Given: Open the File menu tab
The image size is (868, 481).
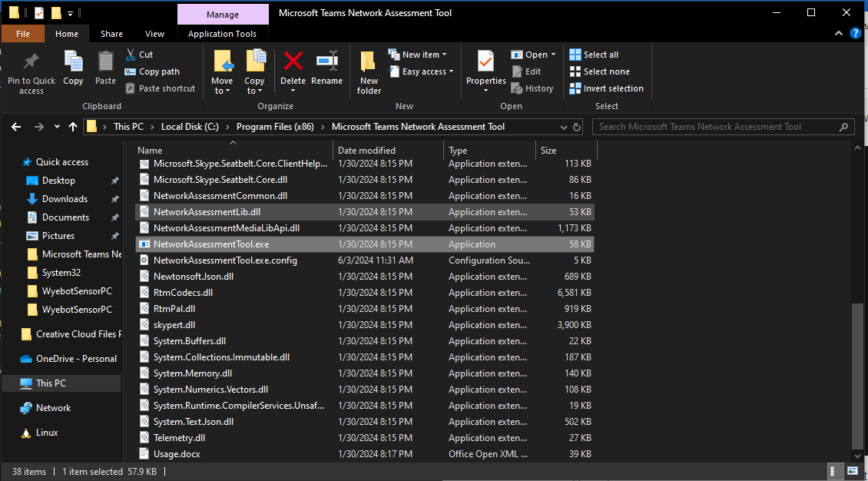Looking at the screenshot, I should point(23,34).
